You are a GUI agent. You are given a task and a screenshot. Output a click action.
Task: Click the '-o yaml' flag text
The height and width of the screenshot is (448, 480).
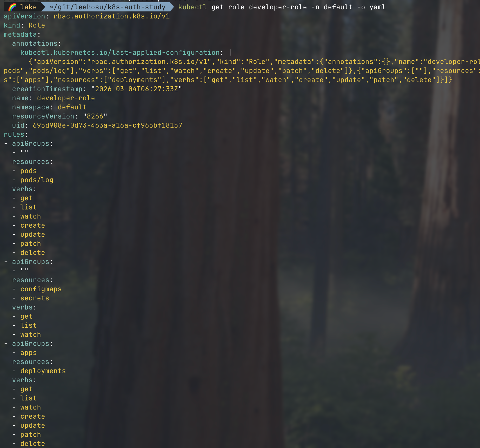pos(371,7)
